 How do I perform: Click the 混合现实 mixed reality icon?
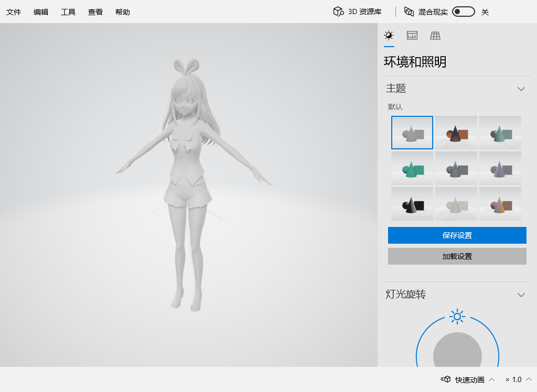(x=409, y=12)
